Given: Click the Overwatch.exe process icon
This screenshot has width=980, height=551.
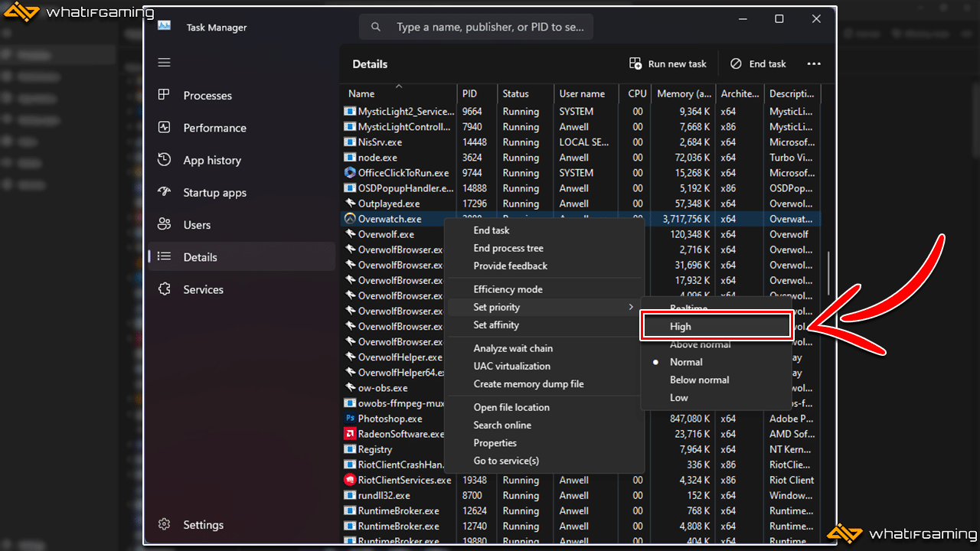Looking at the screenshot, I should click(x=350, y=219).
